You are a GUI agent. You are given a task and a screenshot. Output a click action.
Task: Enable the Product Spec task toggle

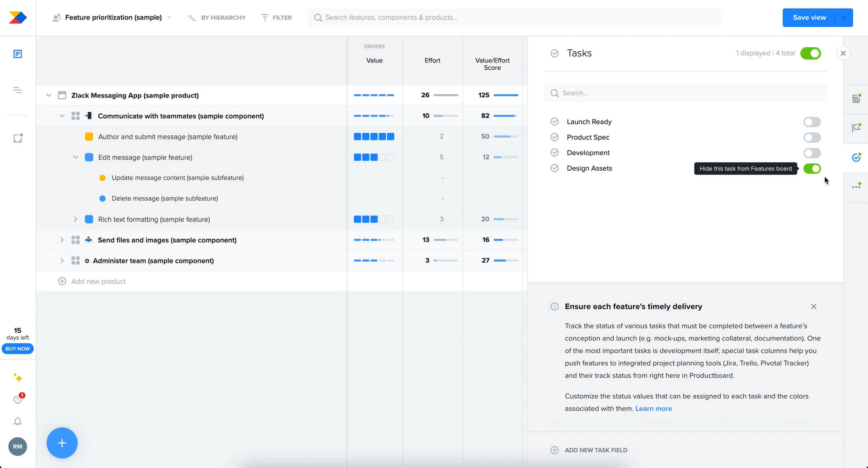click(812, 137)
